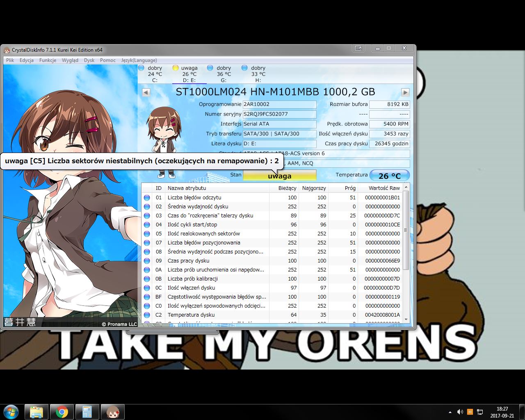Click the yellow uwaga health status button
Image resolution: width=525 pixels, height=420 pixels.
(280, 176)
